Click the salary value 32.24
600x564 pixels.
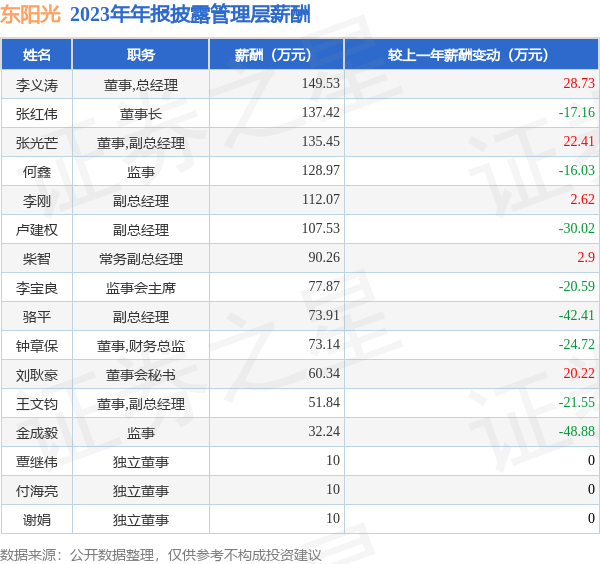pos(324,431)
